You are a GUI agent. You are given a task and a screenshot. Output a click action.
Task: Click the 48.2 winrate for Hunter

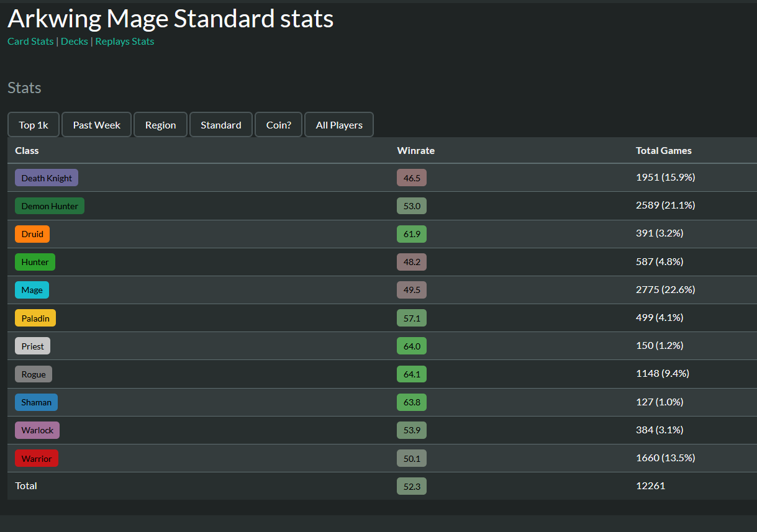tap(412, 262)
